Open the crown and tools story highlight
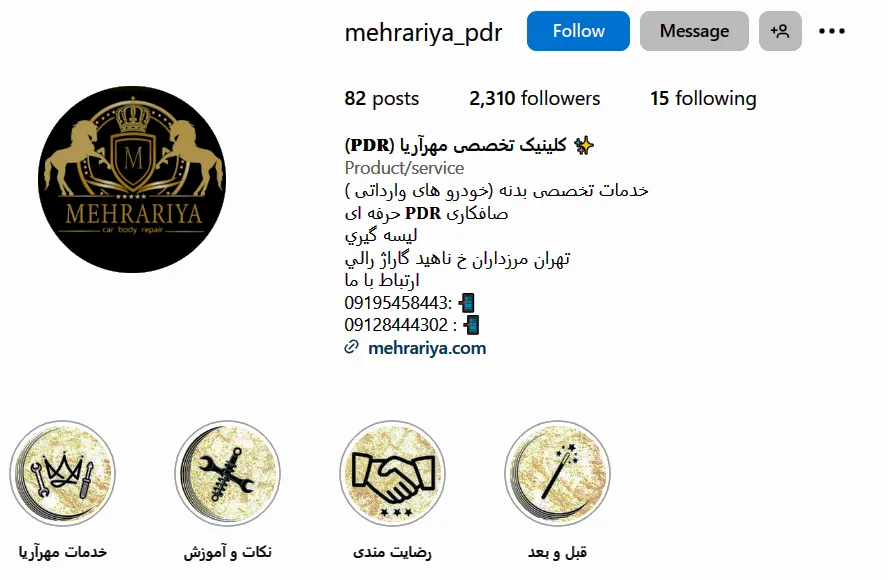This screenshot has width=888, height=580. pyautogui.click(x=62, y=474)
